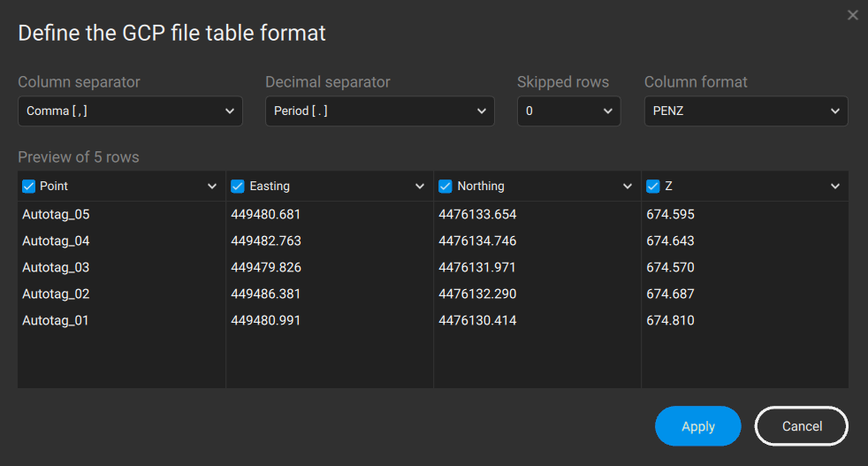Click the Autotag_01 point name cell

pyautogui.click(x=56, y=321)
